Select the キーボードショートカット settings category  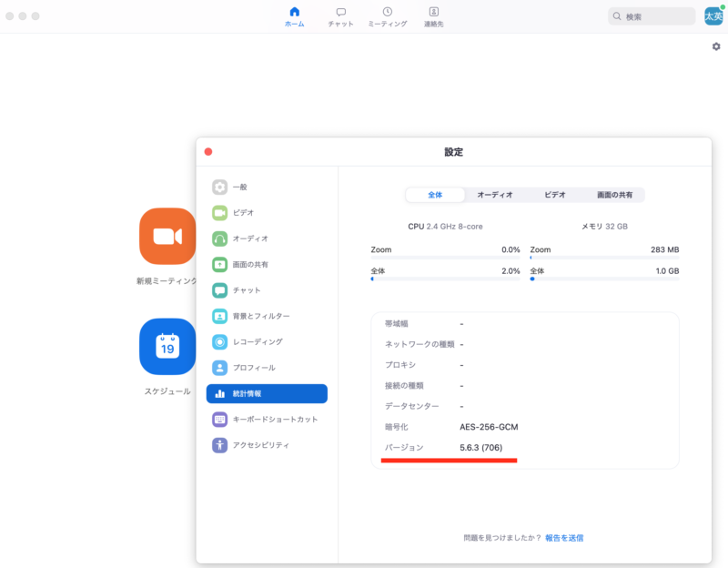tap(267, 420)
